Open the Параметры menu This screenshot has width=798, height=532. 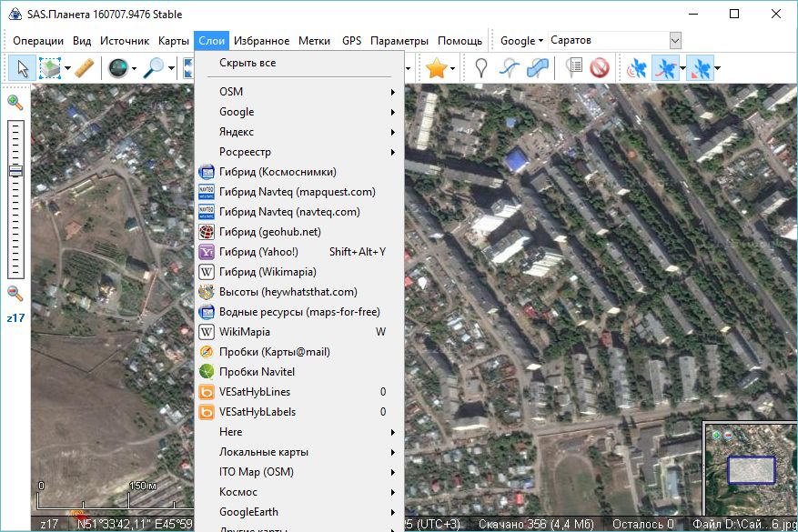[x=399, y=41]
